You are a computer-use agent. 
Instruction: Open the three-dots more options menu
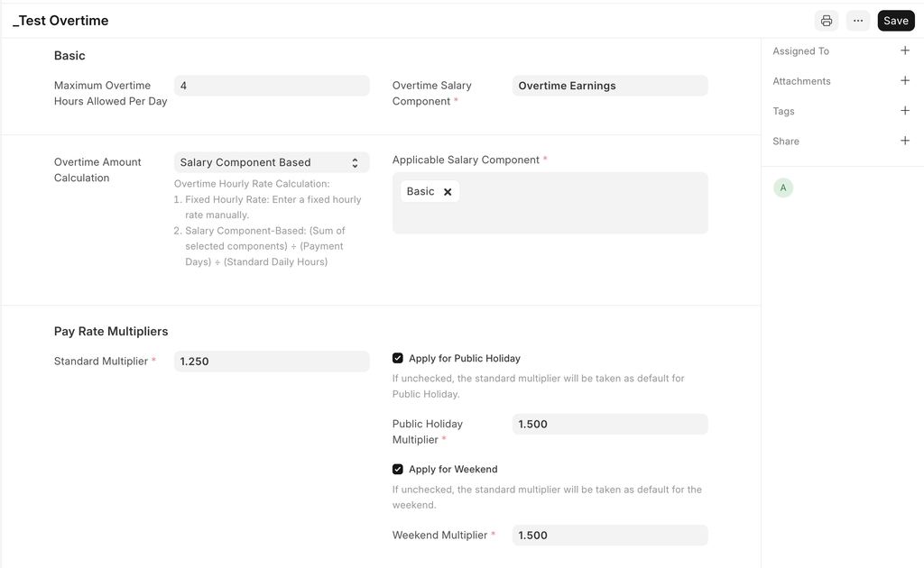(x=857, y=21)
